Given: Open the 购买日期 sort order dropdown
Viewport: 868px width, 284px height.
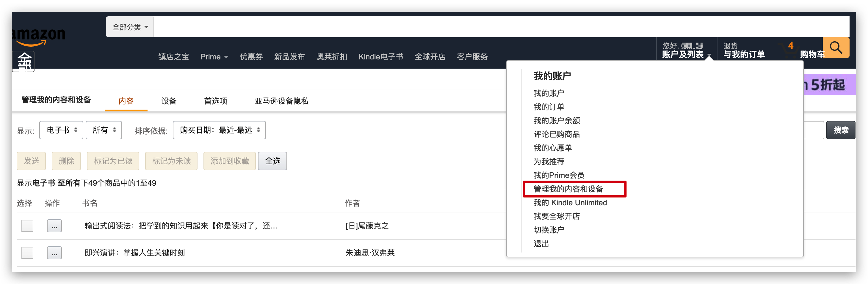Looking at the screenshot, I should [x=219, y=130].
